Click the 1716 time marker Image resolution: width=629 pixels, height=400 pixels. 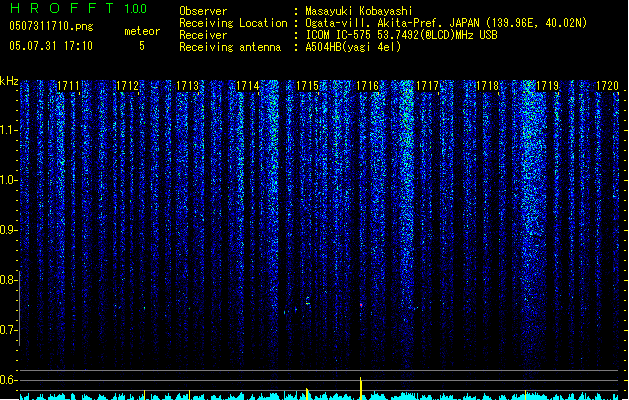[x=367, y=86]
